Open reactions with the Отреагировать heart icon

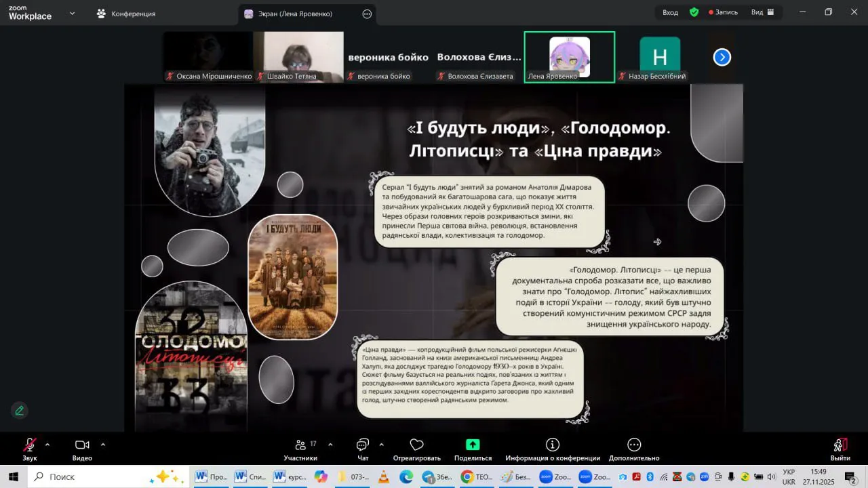(x=416, y=445)
